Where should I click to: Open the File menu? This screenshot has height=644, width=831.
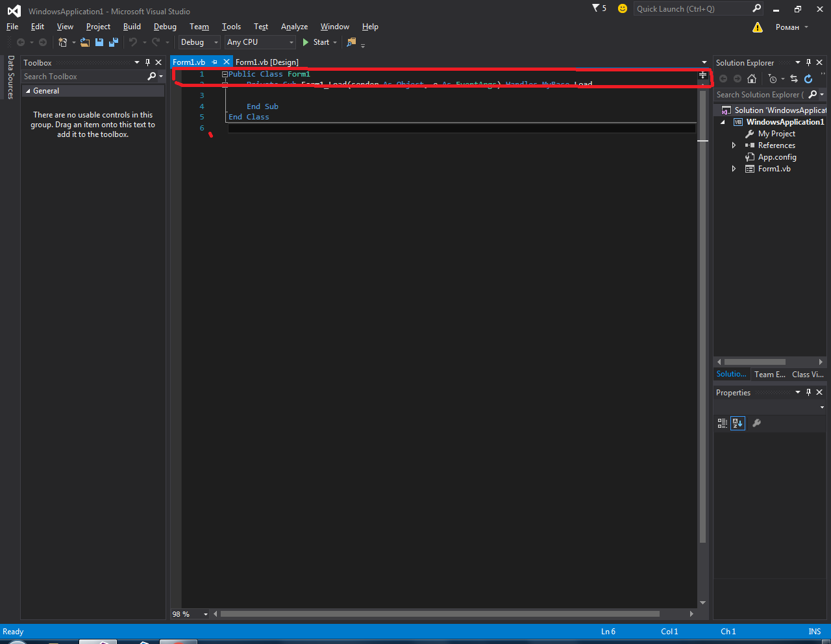coord(12,27)
